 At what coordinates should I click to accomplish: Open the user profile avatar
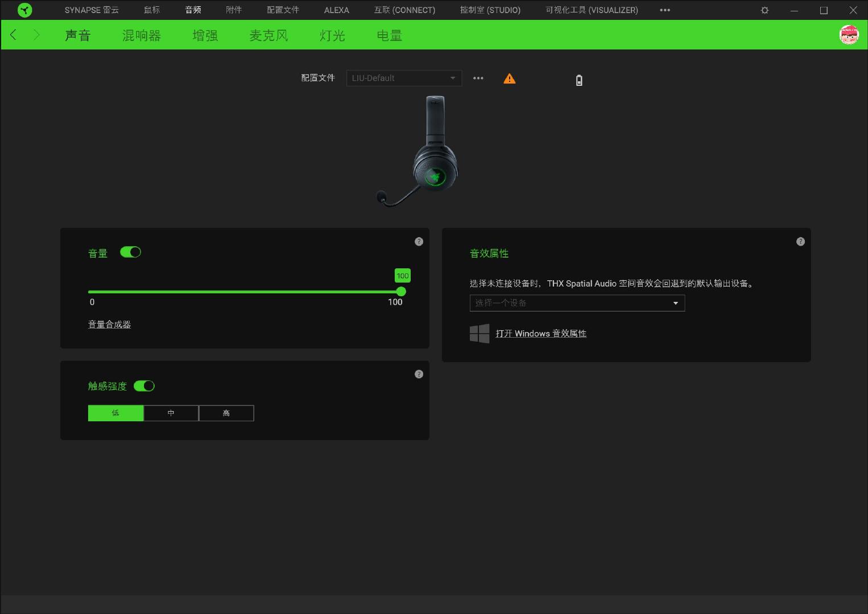click(849, 35)
